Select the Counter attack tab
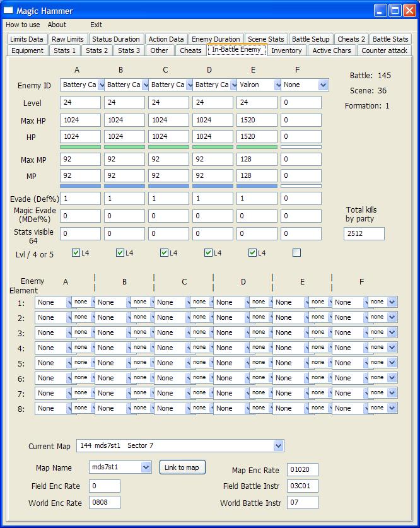This screenshot has height=528, width=420. coord(384,50)
